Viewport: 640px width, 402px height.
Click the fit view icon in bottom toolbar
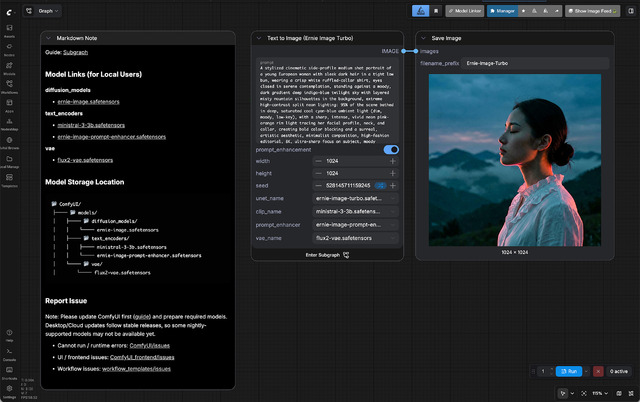[x=583, y=393]
